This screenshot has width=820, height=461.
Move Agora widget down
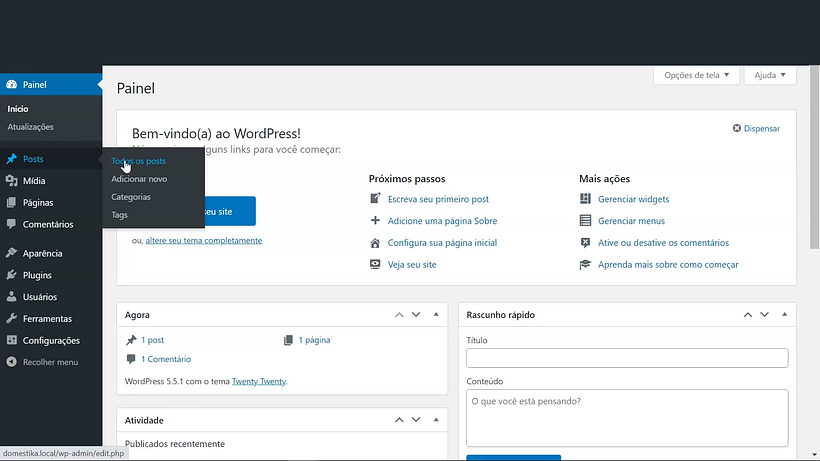(x=416, y=315)
